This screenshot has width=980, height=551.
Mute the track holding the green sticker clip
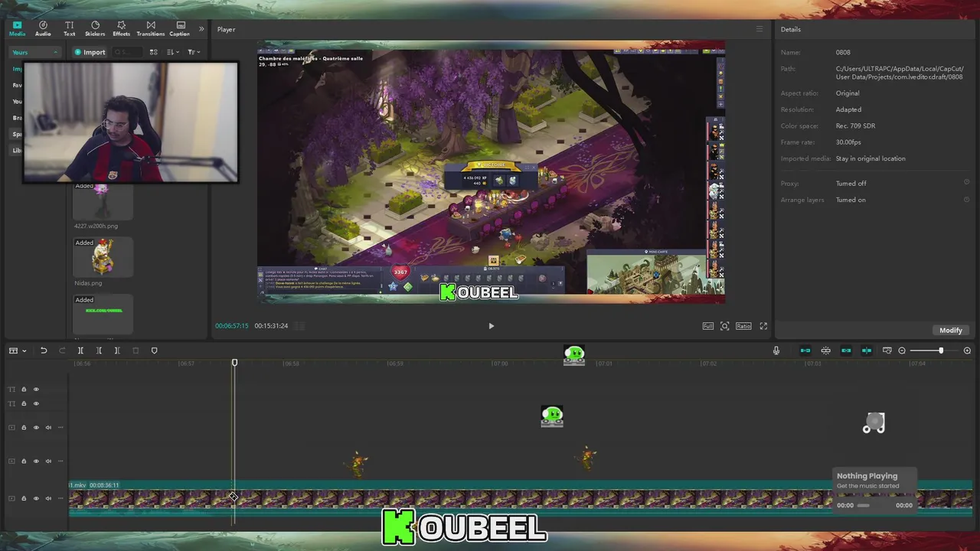[48, 428]
